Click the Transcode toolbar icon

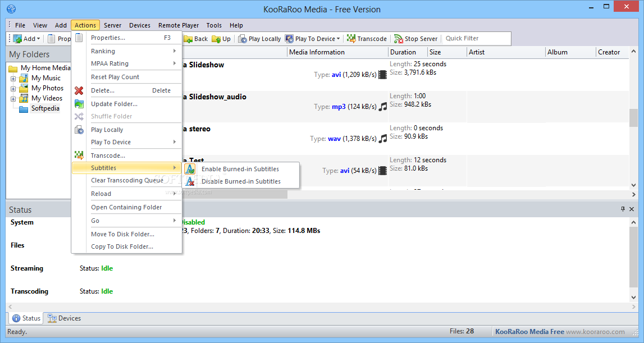click(351, 39)
